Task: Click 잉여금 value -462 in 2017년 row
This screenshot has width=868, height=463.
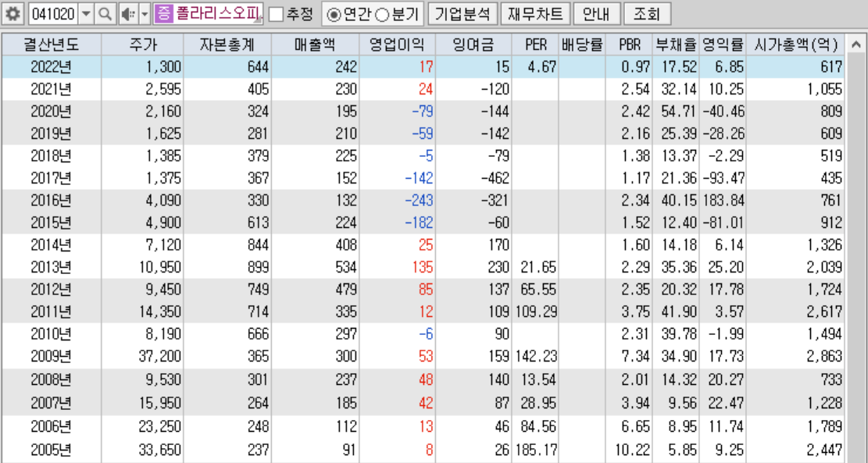Action: point(495,178)
